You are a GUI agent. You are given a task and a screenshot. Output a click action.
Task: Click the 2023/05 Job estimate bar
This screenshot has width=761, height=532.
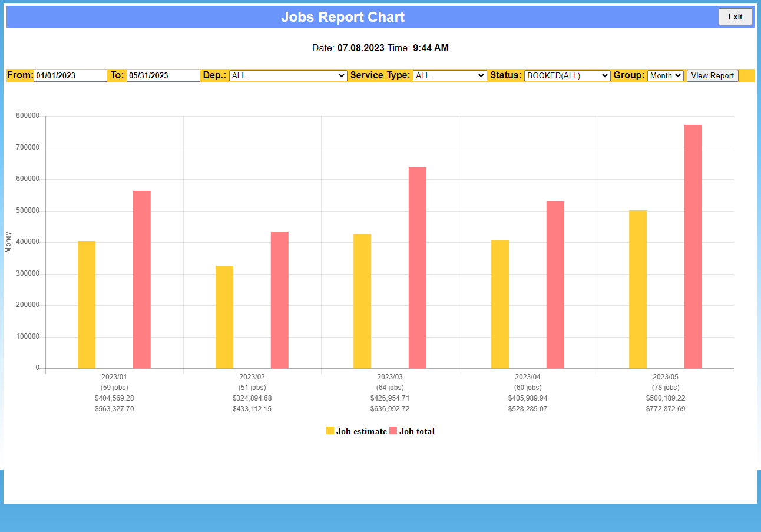coord(638,289)
